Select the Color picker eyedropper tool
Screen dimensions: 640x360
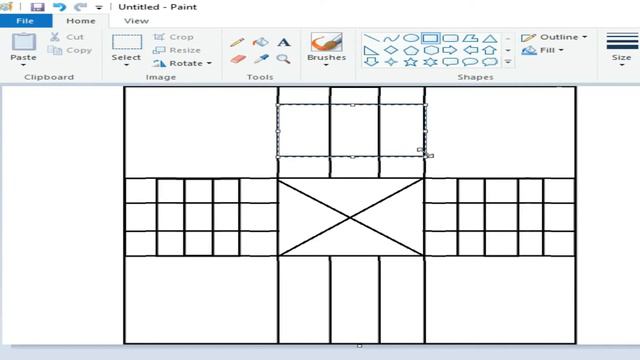[x=261, y=59]
